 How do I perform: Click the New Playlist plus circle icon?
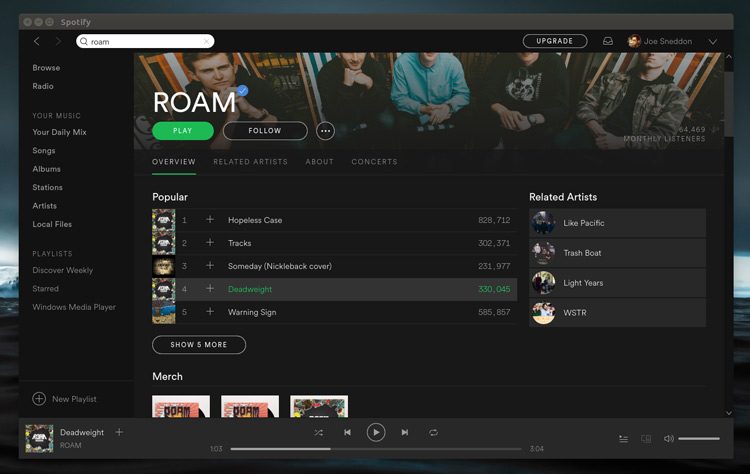point(39,399)
